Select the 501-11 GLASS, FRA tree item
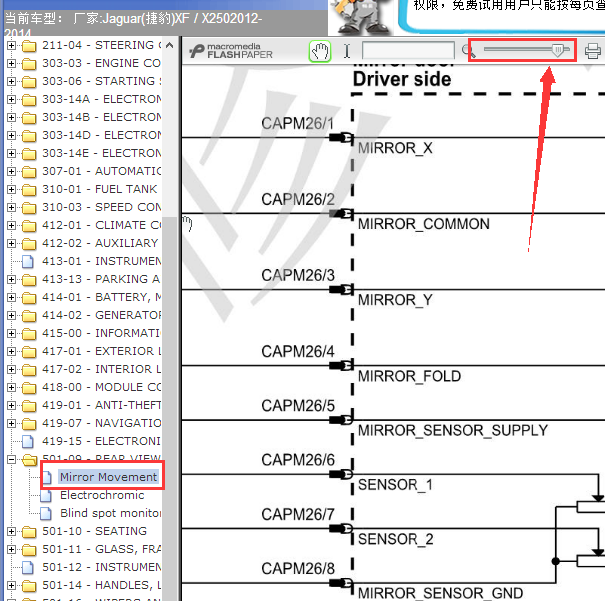 [x=101, y=549]
